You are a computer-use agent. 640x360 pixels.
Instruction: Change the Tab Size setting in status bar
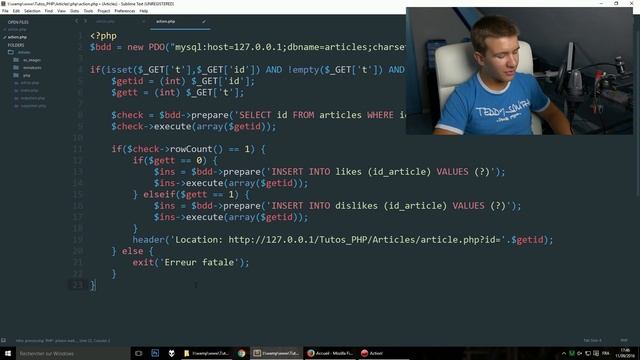click(592, 340)
